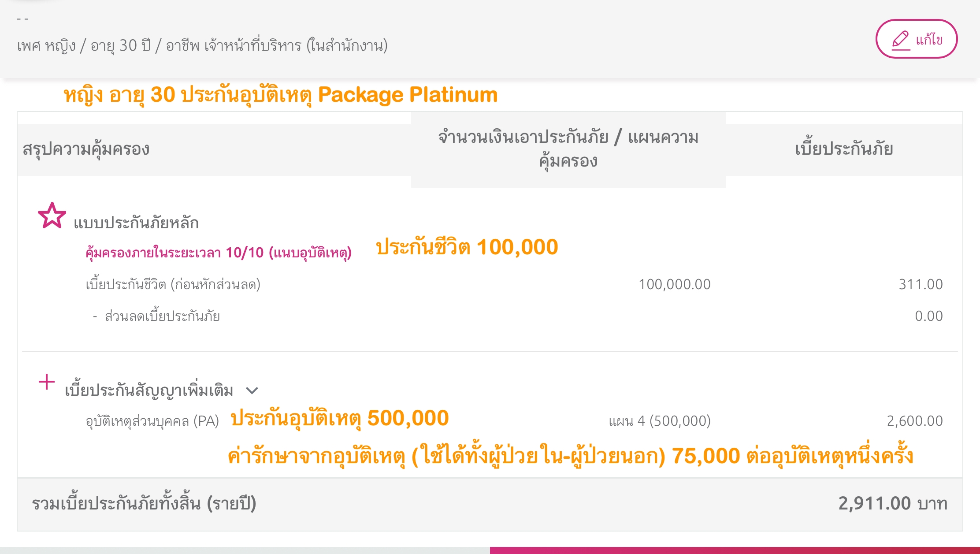Click the insured details line เพศ หญิง / อายุ 30 ปี
The width and height of the screenshot is (980, 554).
point(202,45)
